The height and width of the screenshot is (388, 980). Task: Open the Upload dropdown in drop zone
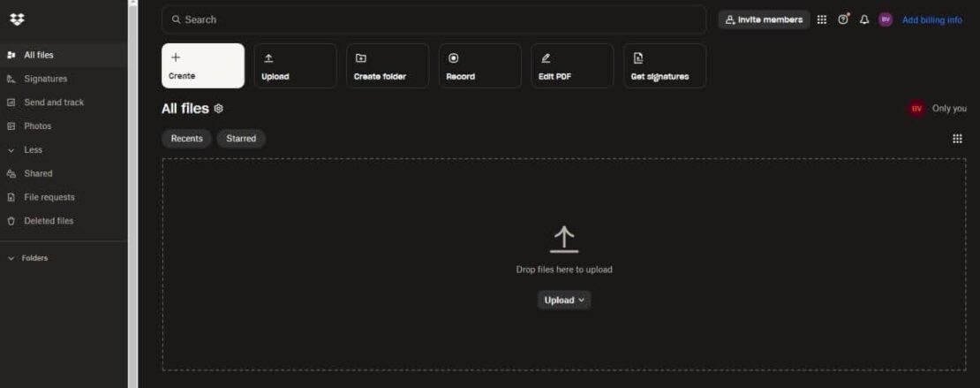(x=564, y=301)
